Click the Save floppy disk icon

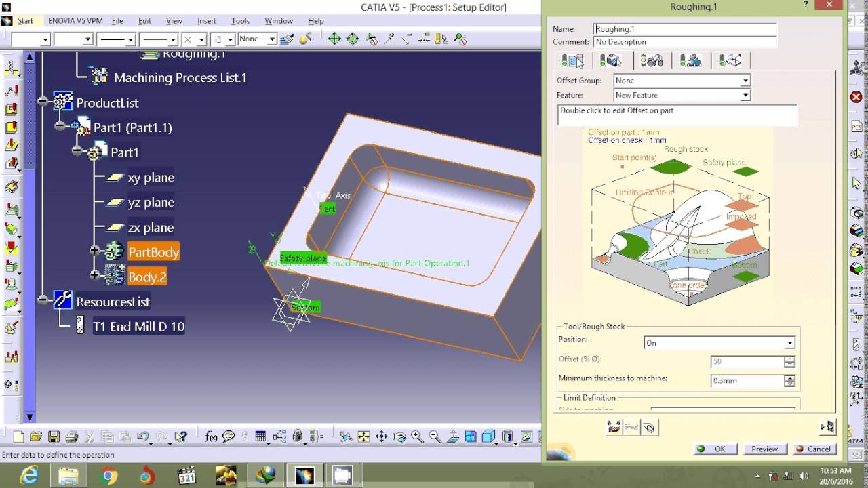[x=54, y=437]
